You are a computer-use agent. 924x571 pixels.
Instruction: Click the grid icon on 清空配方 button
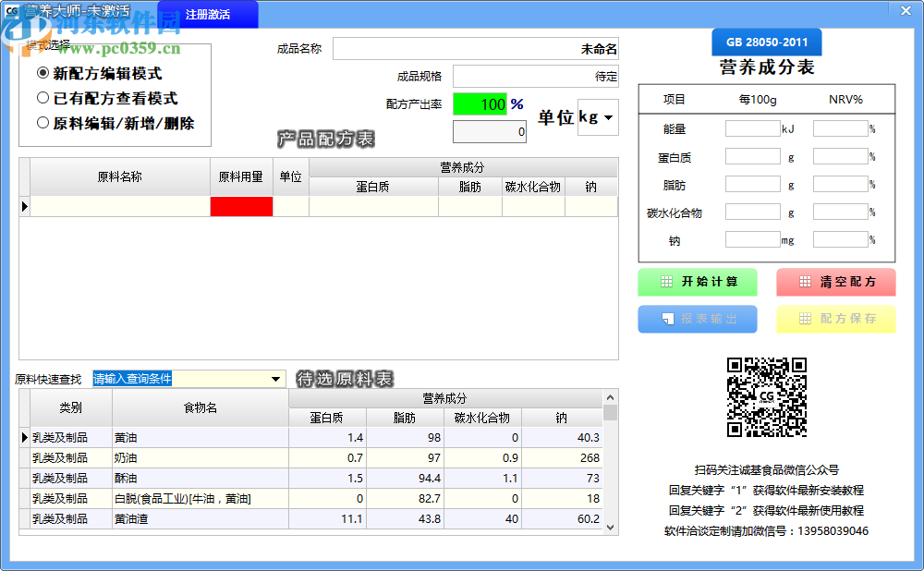tap(805, 282)
